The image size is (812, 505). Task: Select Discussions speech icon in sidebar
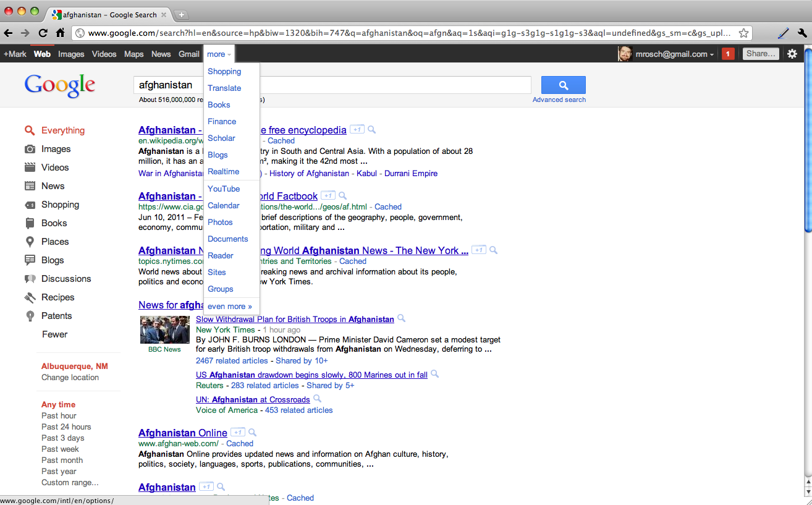30,279
